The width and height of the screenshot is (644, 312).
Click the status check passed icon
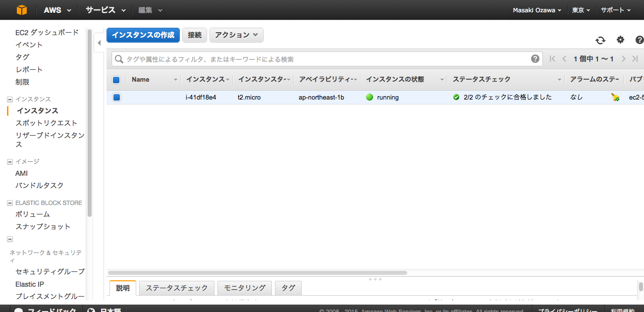click(456, 98)
